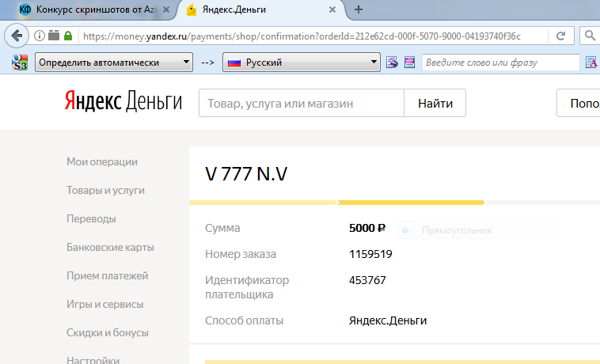Screen dimensions: 600x364
Task: Click the S3 translator toolbar icon
Action: click(20, 63)
